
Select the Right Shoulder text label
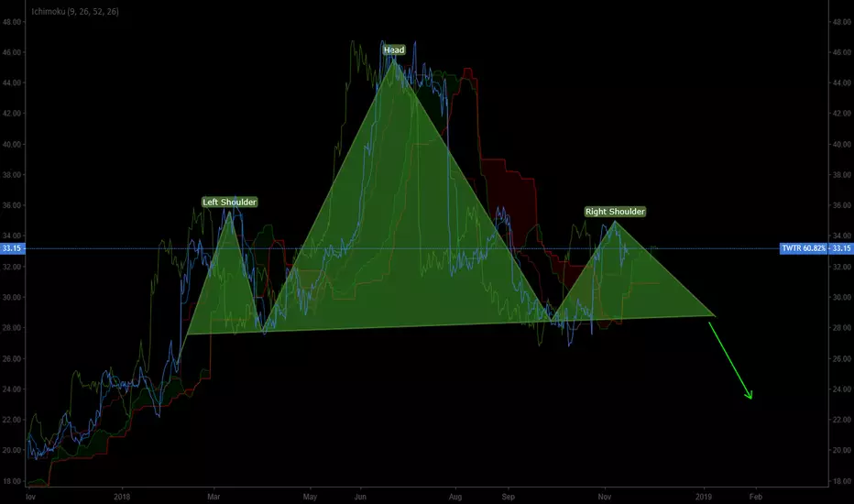[x=615, y=212]
